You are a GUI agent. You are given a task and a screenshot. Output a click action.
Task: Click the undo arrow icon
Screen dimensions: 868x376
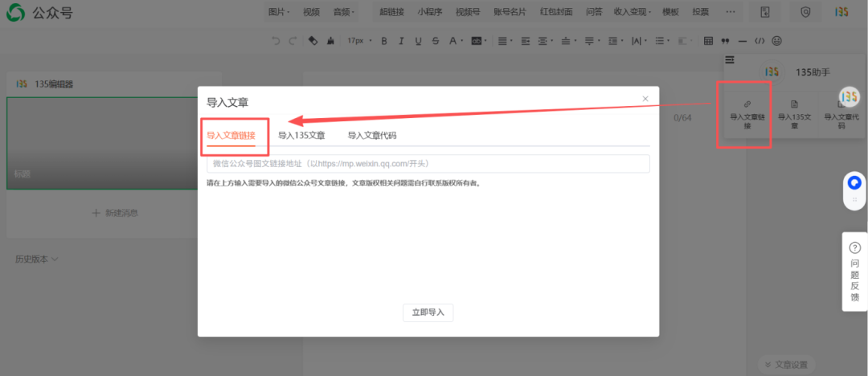pyautogui.click(x=276, y=41)
